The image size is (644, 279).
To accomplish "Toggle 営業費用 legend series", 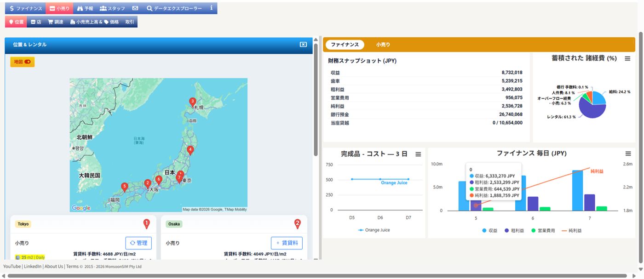I will [x=544, y=231].
